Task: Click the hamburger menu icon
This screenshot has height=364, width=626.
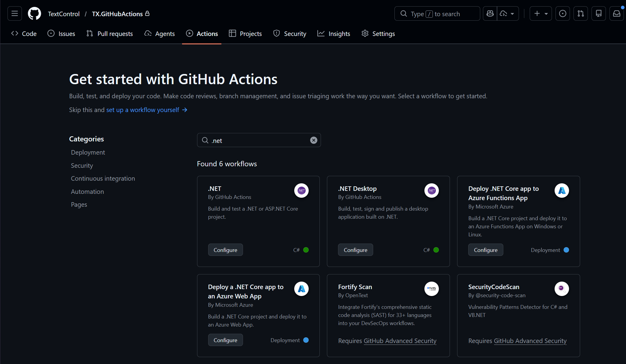Action: pos(14,13)
